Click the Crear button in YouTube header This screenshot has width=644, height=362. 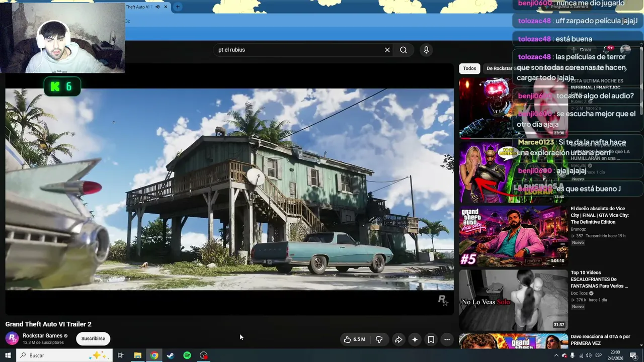click(581, 50)
